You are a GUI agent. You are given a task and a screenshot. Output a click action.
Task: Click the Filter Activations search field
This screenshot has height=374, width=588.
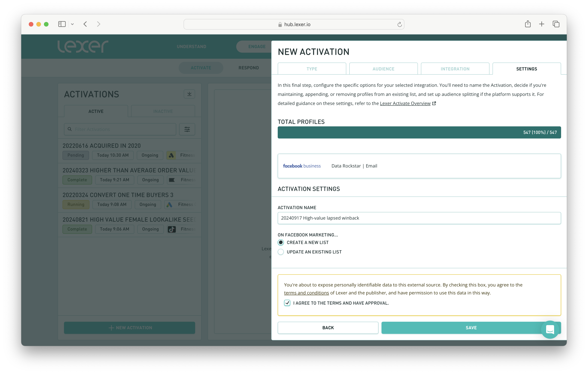[x=120, y=129]
